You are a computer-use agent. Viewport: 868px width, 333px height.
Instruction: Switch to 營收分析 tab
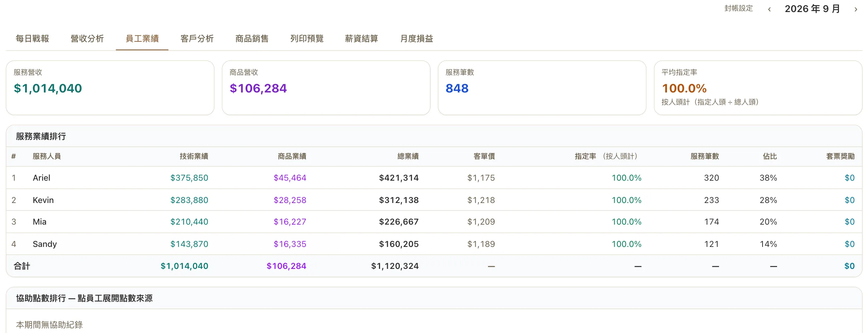coord(87,38)
